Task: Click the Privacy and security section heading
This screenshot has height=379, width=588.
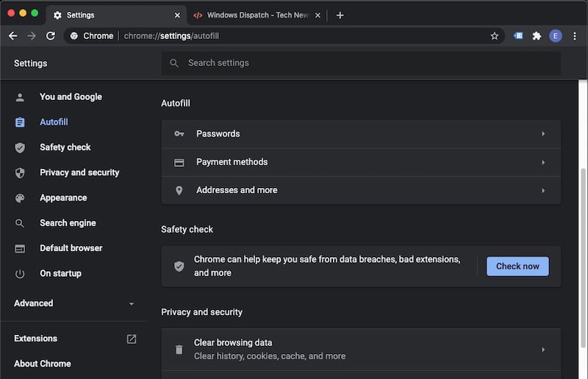Action: click(201, 312)
